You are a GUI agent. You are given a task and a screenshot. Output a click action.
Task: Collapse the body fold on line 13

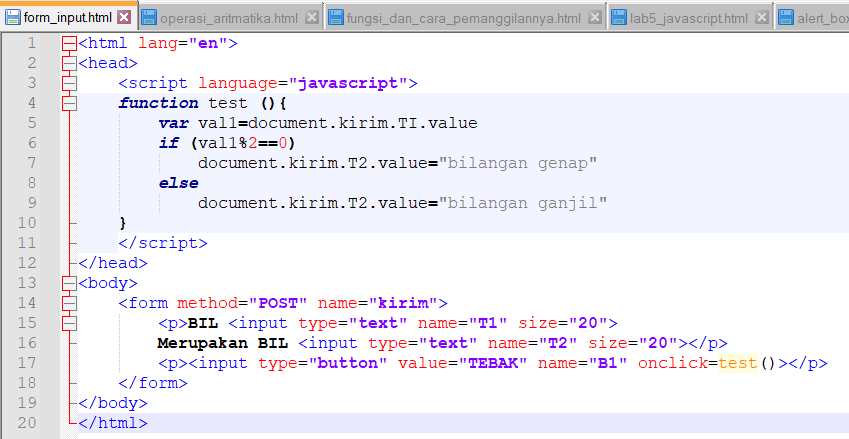pyautogui.click(x=69, y=283)
